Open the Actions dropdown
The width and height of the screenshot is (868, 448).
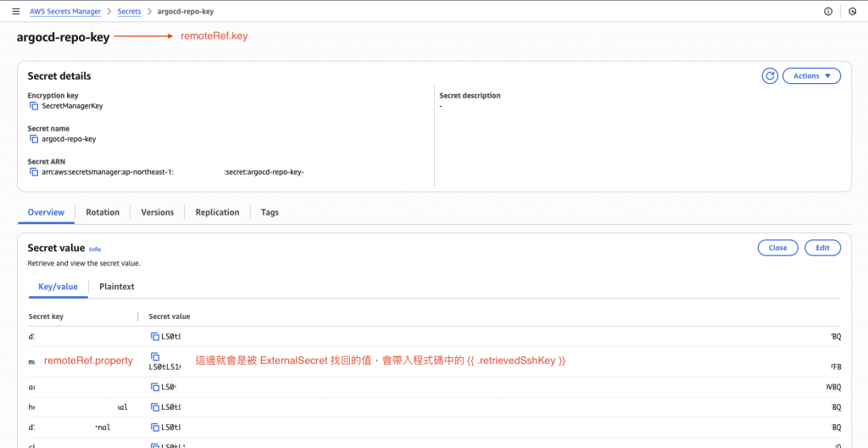point(811,76)
